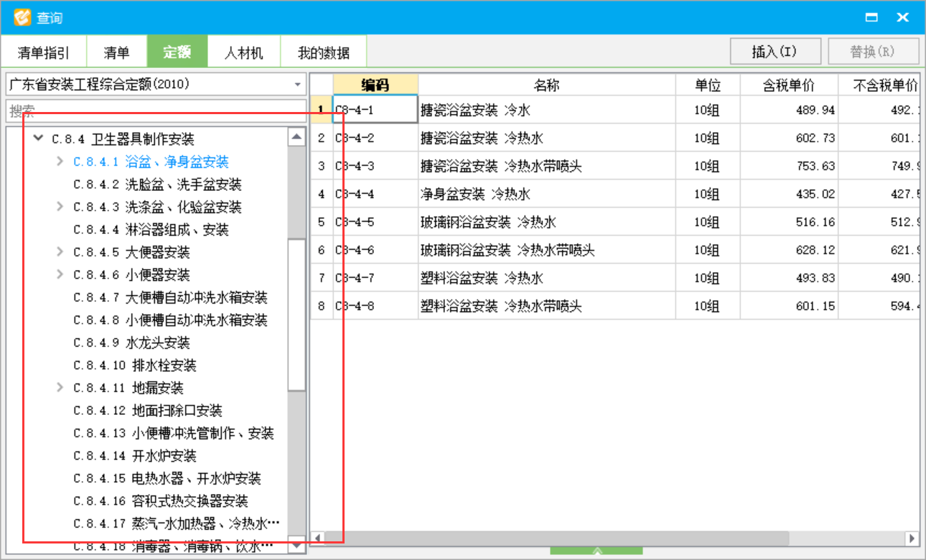This screenshot has height=560, width=926.
Task: Select C.8.4.9 水龙头安装 tree item
Action: 131,342
